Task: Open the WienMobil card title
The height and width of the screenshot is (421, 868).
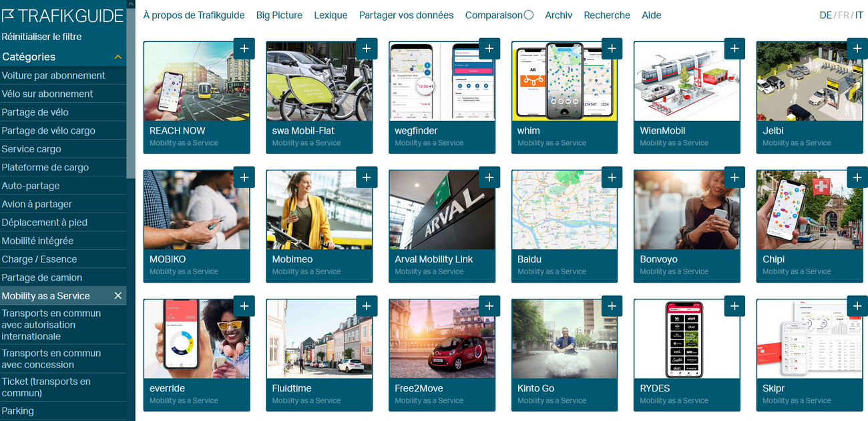Action: point(662,130)
